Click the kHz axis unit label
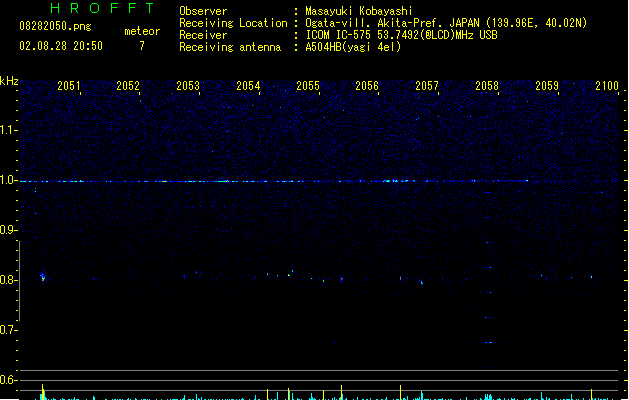Image resolution: width=629 pixels, height=400 pixels. pyautogui.click(x=9, y=81)
